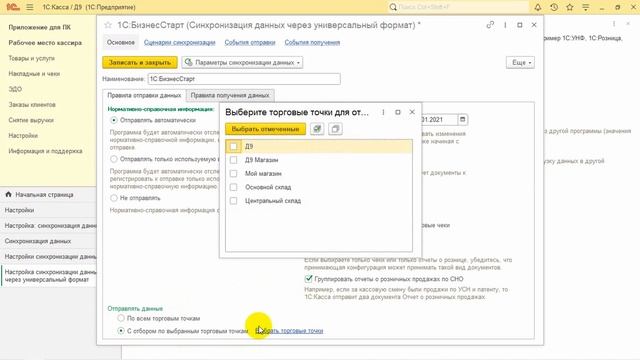Open favorites star in title bar
Viewport: 640px width, 360px height.
570,7
